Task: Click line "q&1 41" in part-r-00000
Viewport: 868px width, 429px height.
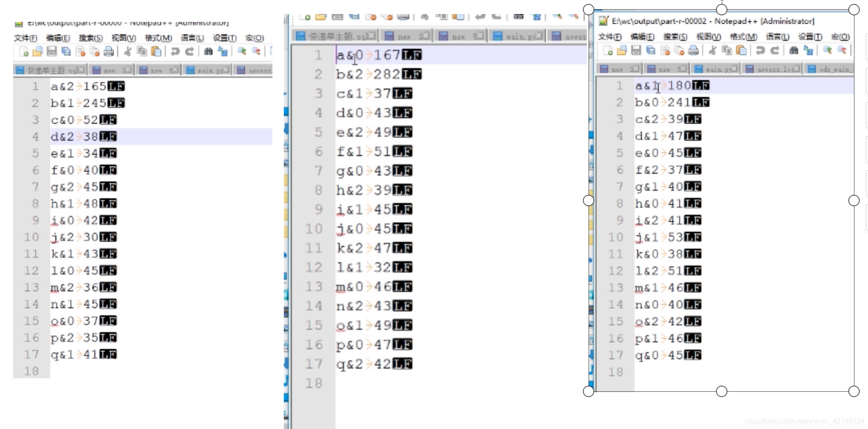Action: coord(83,354)
